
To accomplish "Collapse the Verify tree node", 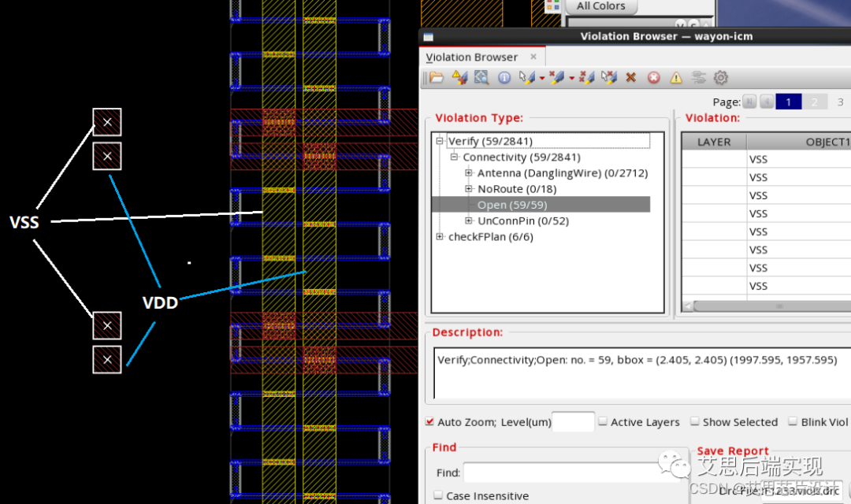I will point(440,142).
